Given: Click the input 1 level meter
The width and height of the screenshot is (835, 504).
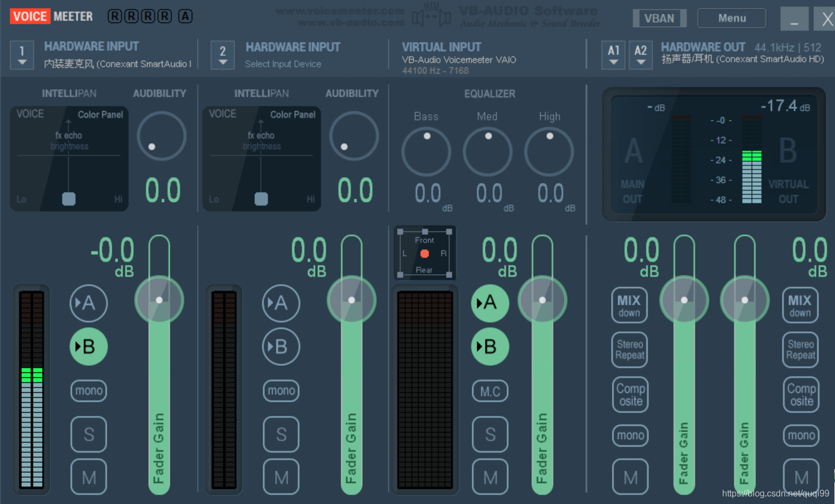Looking at the screenshot, I should (x=32, y=390).
